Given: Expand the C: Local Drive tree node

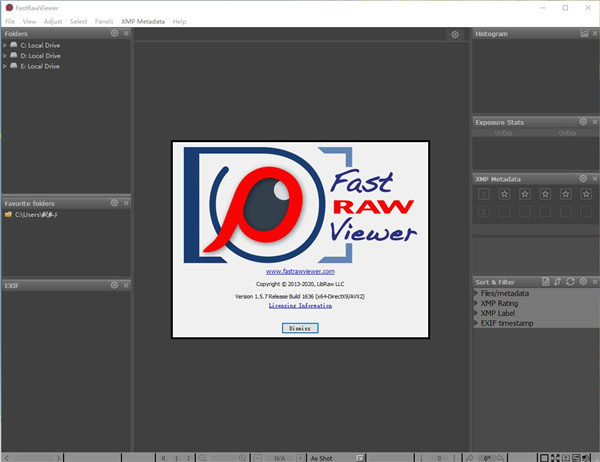Looking at the screenshot, I should coord(5,46).
